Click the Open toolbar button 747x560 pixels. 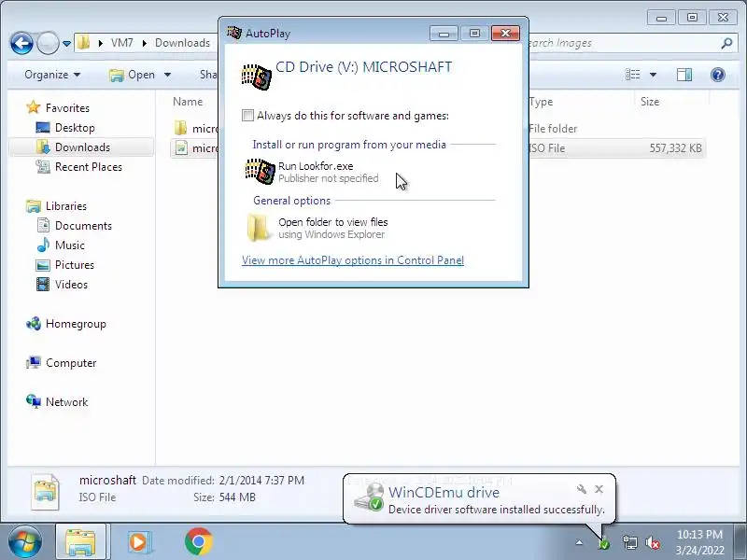click(132, 75)
